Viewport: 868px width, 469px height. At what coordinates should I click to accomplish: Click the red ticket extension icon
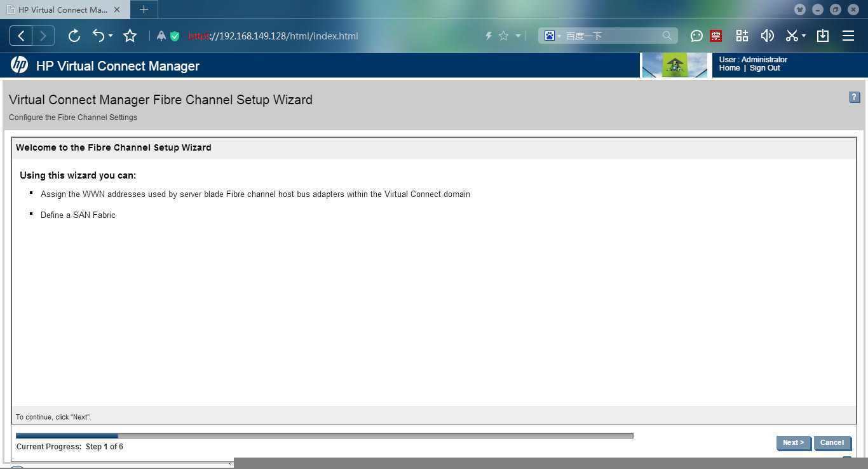tap(715, 36)
